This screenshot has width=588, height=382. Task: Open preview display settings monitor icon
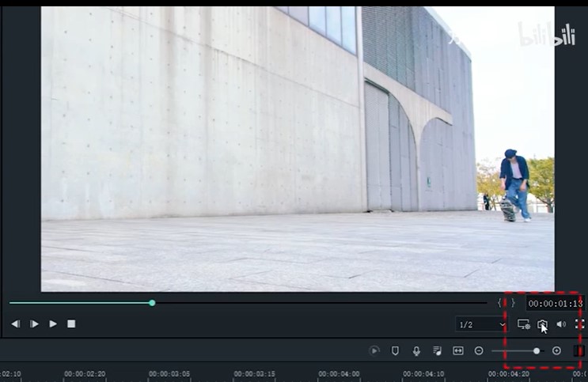click(523, 324)
